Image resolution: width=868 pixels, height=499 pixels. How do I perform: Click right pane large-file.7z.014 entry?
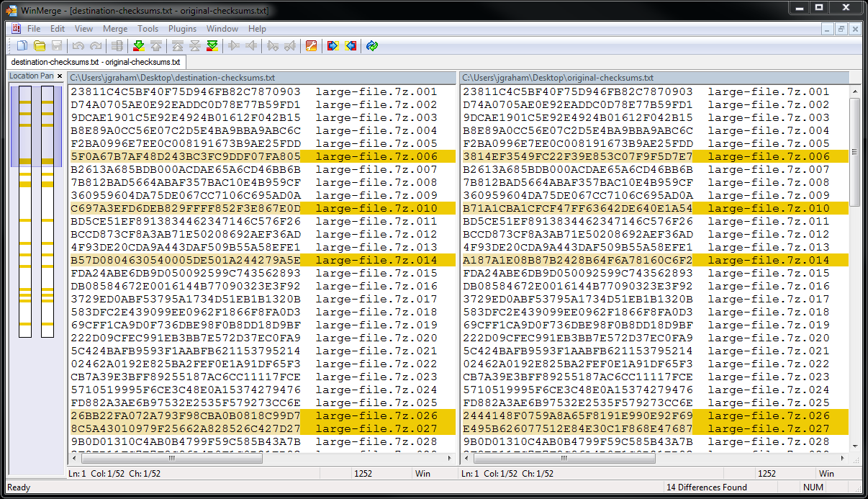pyautogui.click(x=769, y=260)
